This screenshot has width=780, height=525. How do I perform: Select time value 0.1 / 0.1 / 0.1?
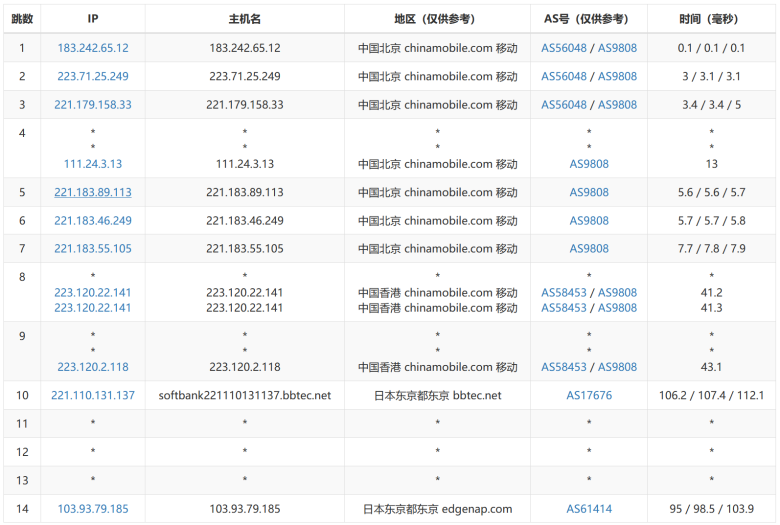pyautogui.click(x=711, y=48)
